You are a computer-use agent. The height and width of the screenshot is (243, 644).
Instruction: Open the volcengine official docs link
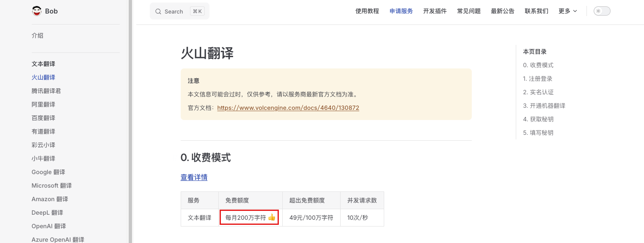click(x=288, y=108)
